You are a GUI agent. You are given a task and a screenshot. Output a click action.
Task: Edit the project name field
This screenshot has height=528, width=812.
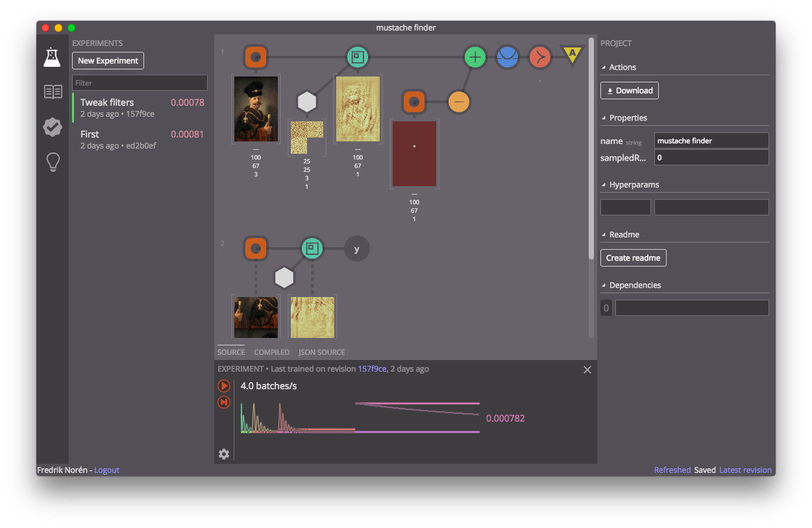[x=711, y=141]
